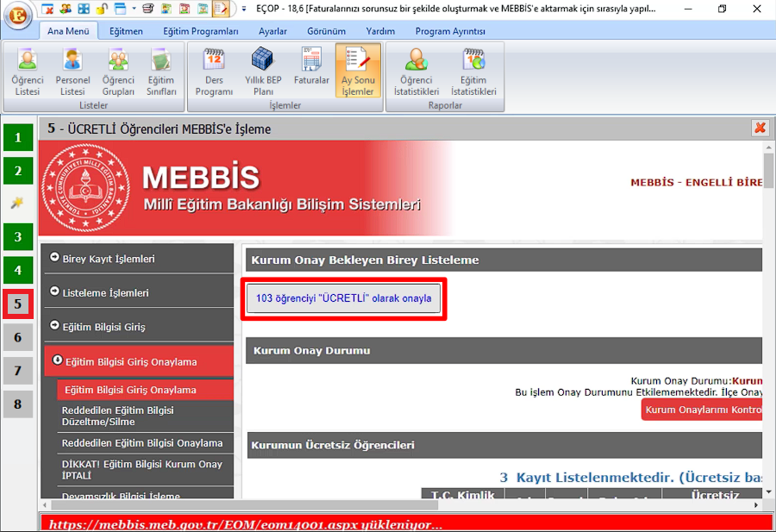This screenshot has width=776, height=532.
Task: Expand the Listeleme İşlemleri section
Action: (x=139, y=292)
